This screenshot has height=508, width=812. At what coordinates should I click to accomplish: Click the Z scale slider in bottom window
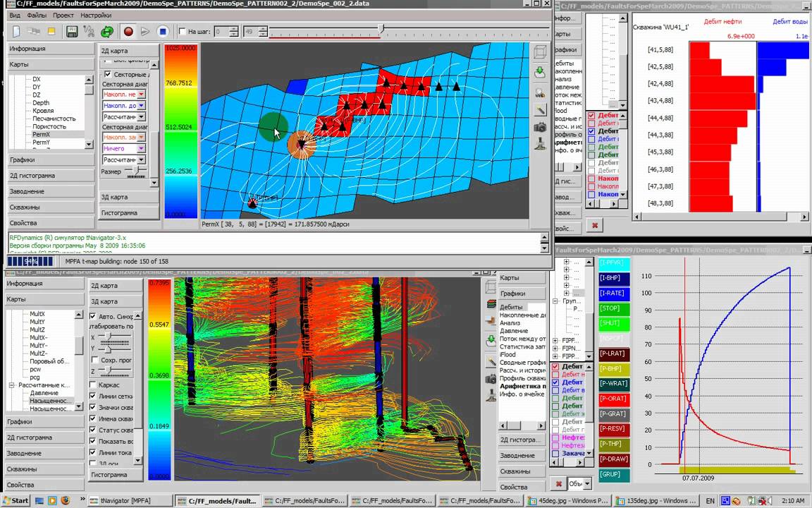coord(107,370)
